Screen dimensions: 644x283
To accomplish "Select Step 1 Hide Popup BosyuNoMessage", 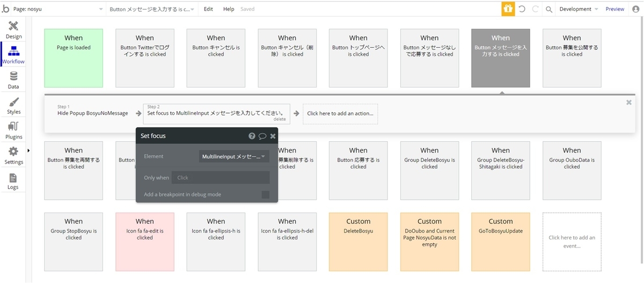I will coord(93,113).
